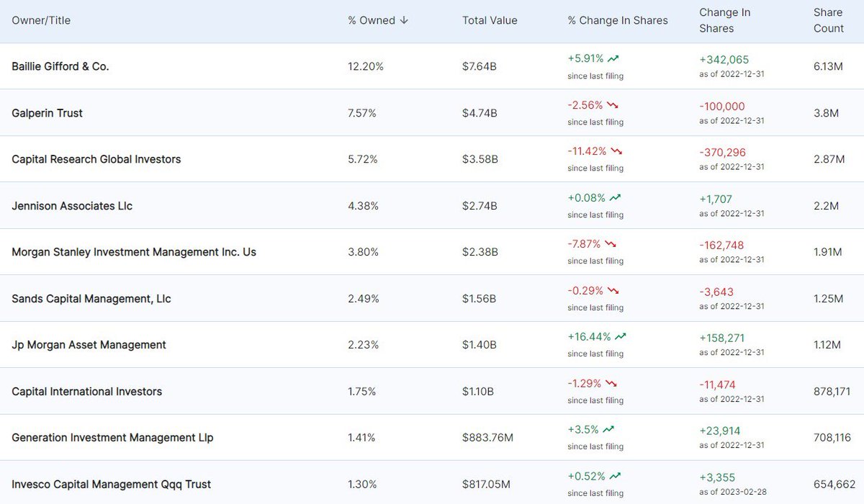Click the -100,000 change in shares

tap(722, 106)
